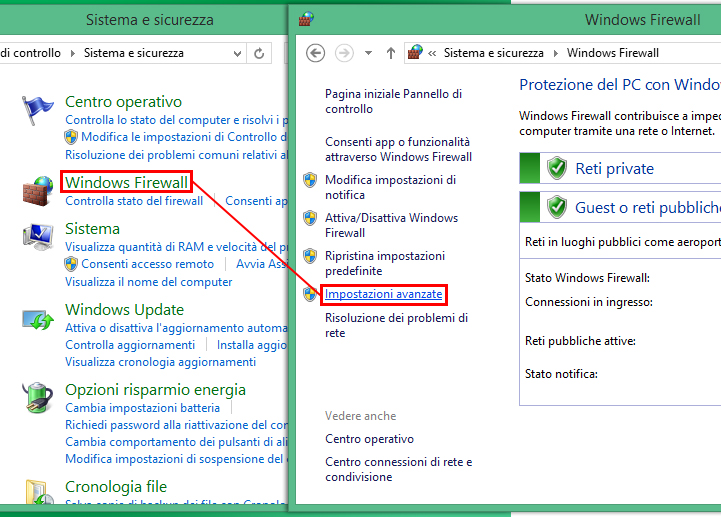This screenshot has height=517, width=721.
Task: Open the recent locations dropdown arrow
Action: [x=368, y=53]
